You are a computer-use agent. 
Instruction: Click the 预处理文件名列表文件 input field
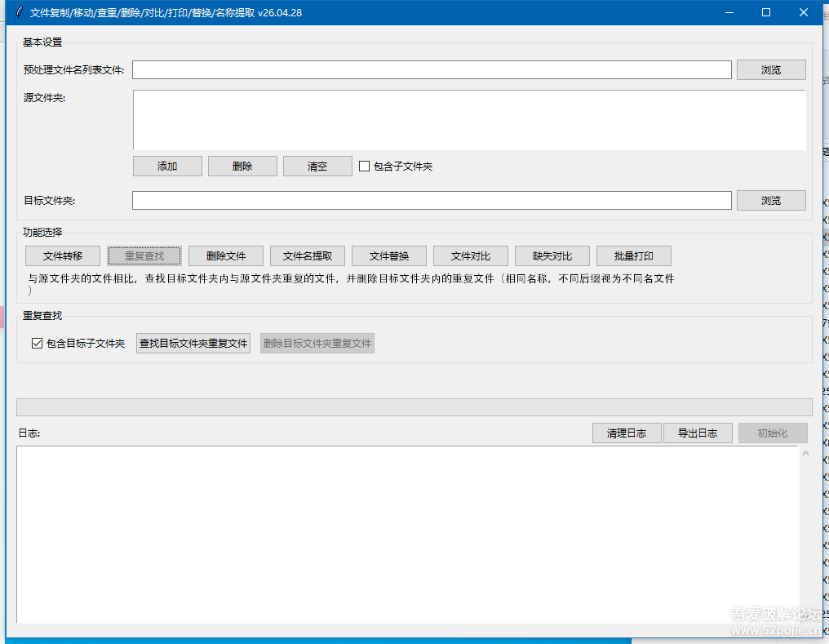[432, 70]
